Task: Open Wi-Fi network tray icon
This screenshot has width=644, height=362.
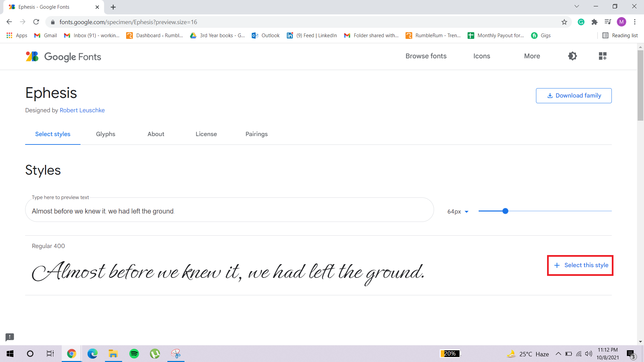Action: (579, 354)
